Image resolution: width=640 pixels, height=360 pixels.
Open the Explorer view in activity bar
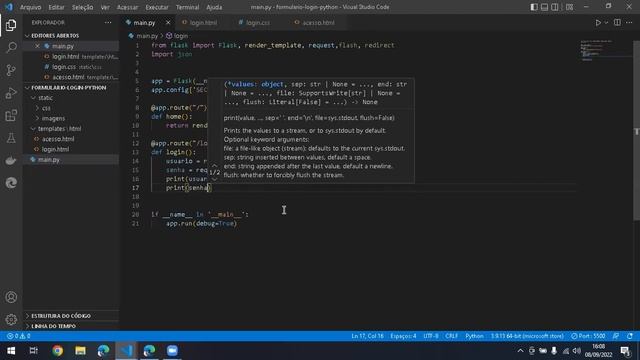click(x=11, y=25)
